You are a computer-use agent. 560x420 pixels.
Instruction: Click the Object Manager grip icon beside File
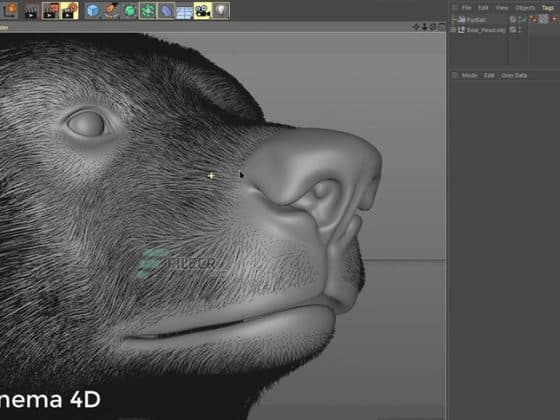click(455, 8)
